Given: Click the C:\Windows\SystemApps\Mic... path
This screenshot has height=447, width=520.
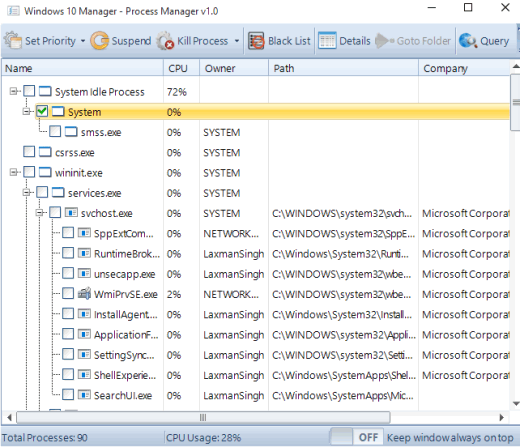Looking at the screenshot, I should pos(343,395).
